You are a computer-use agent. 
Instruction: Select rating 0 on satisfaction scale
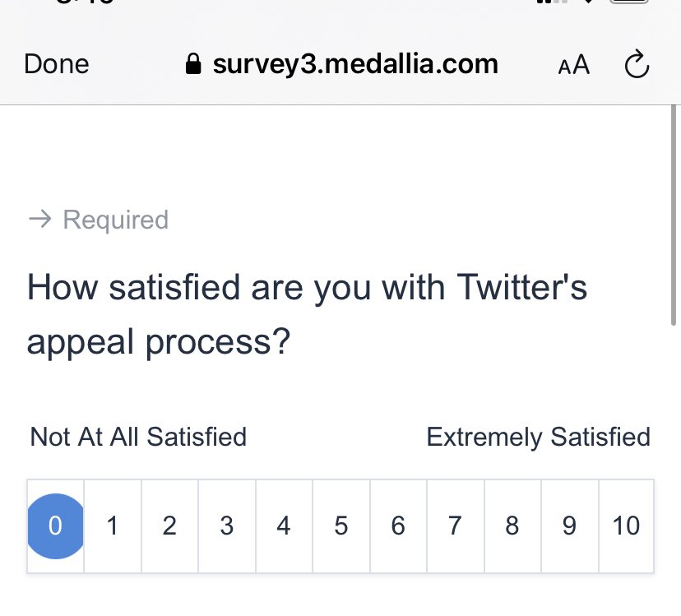click(56, 526)
